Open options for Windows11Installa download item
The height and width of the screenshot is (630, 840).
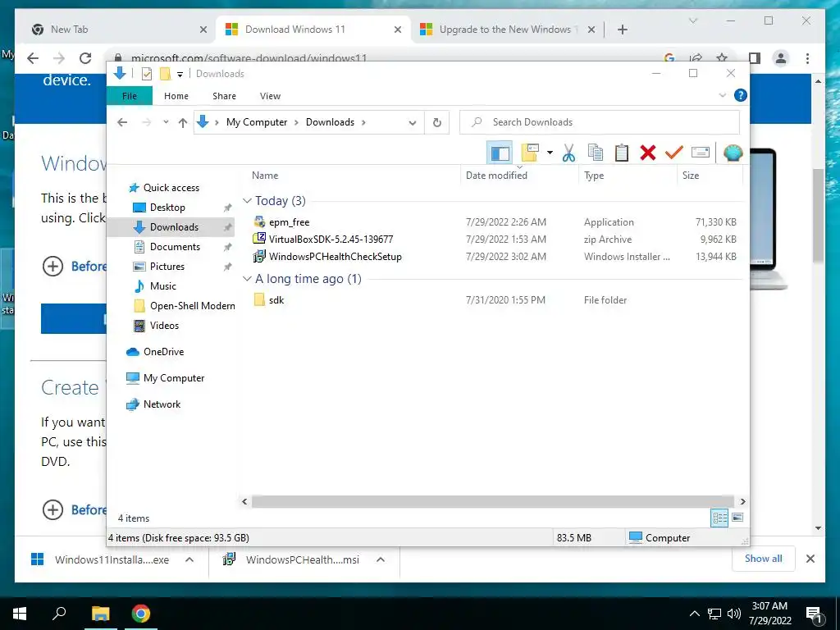(x=189, y=559)
